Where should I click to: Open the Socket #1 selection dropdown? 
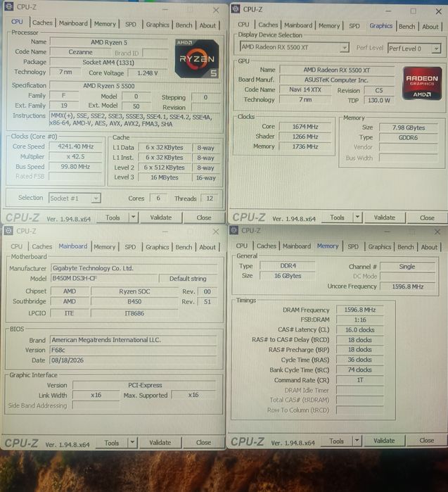(96, 198)
